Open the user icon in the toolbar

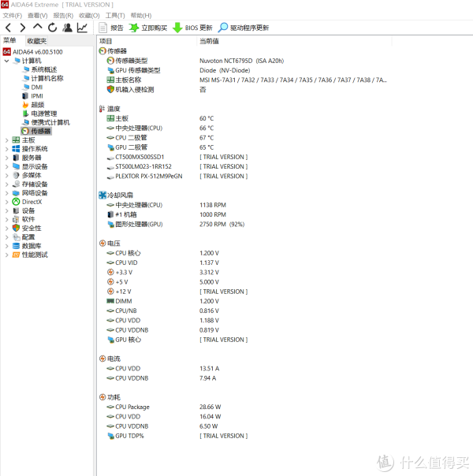click(67, 28)
